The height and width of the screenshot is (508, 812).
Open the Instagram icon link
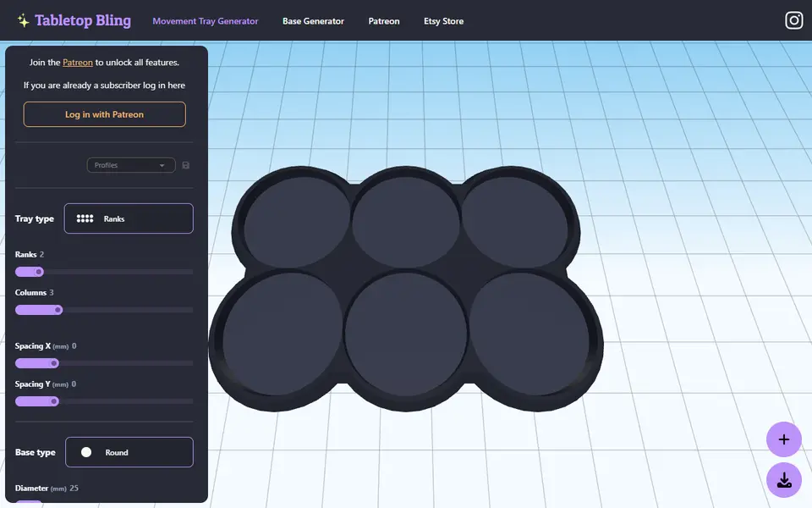click(x=793, y=20)
